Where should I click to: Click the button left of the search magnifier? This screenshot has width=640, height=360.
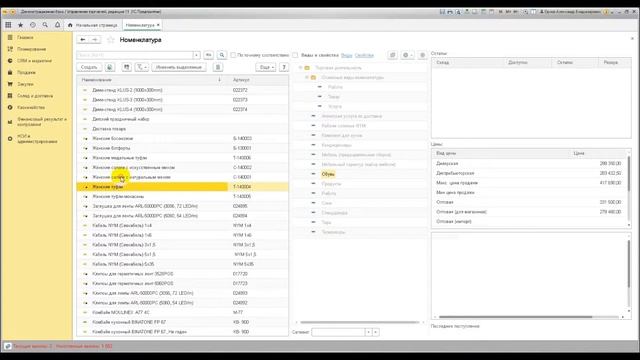[x=209, y=55]
